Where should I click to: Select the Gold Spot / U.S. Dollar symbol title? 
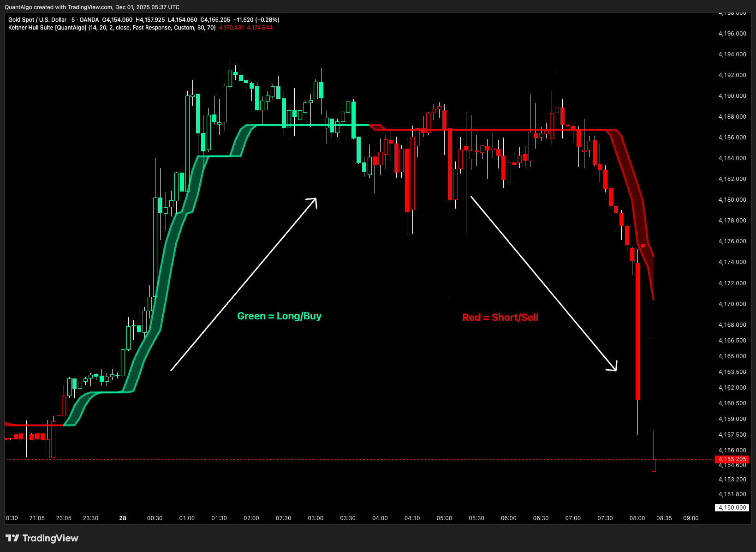[x=37, y=20]
